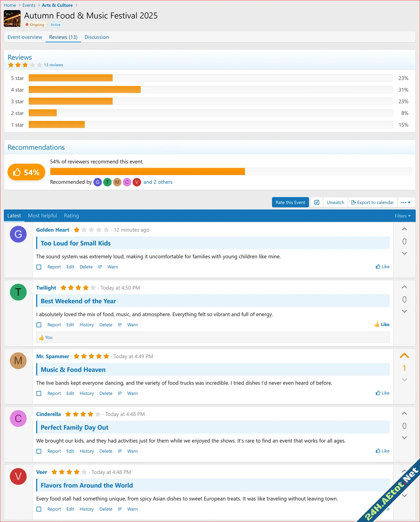
Task: Open the Reviews (13) tab
Action: [63, 37]
